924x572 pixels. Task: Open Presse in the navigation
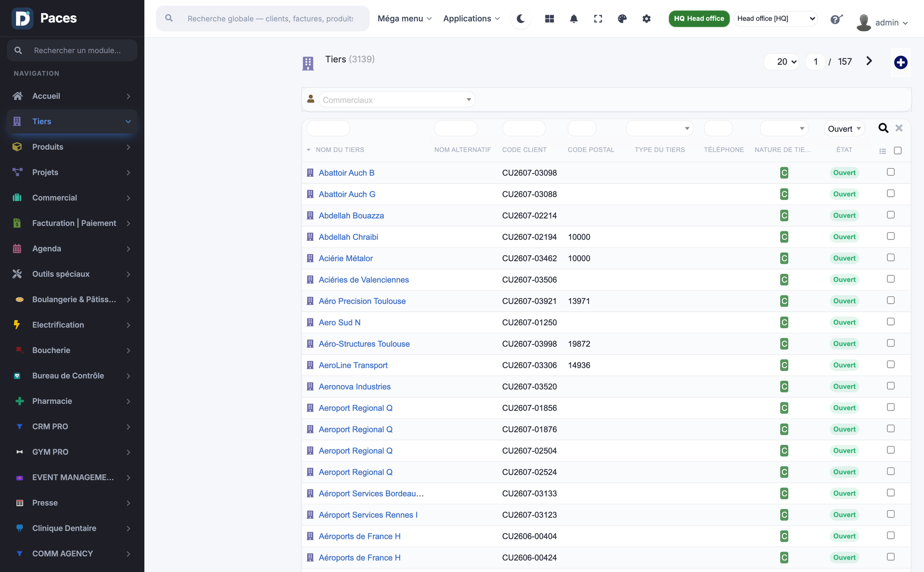pyautogui.click(x=72, y=503)
